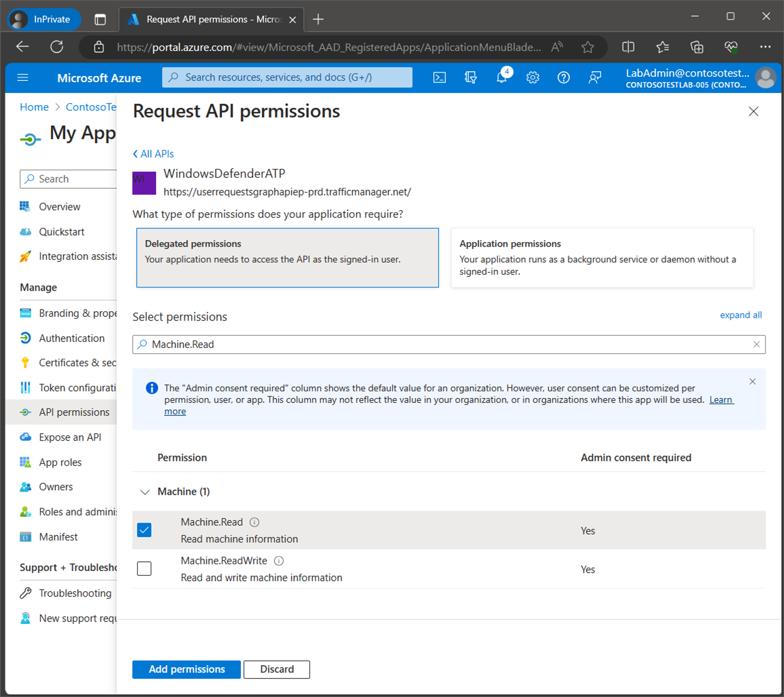Open new browser tab plus icon
The height and width of the screenshot is (697, 784).
[318, 19]
